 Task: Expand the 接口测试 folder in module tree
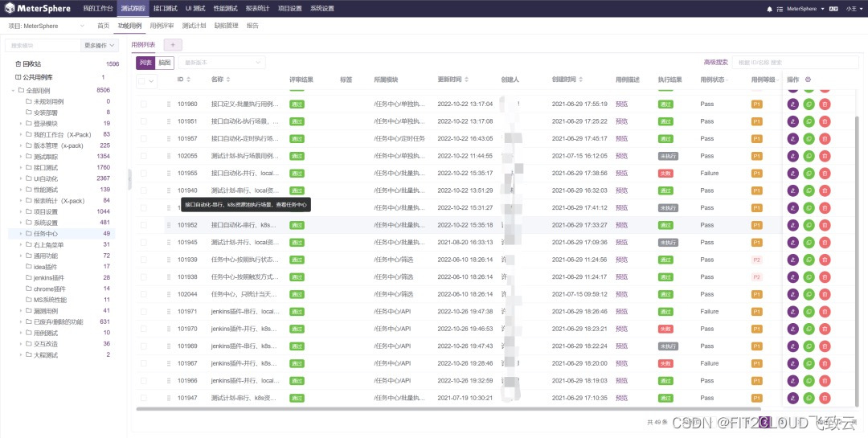(x=21, y=167)
